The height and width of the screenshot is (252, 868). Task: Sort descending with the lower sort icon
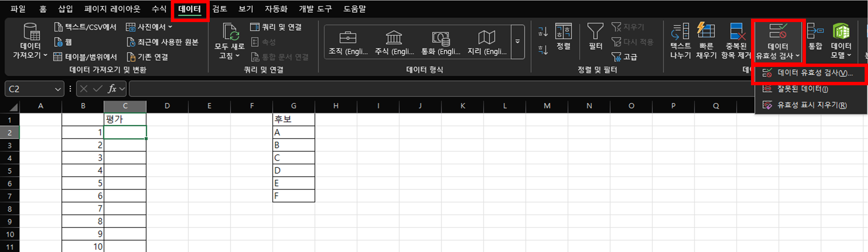point(543,50)
